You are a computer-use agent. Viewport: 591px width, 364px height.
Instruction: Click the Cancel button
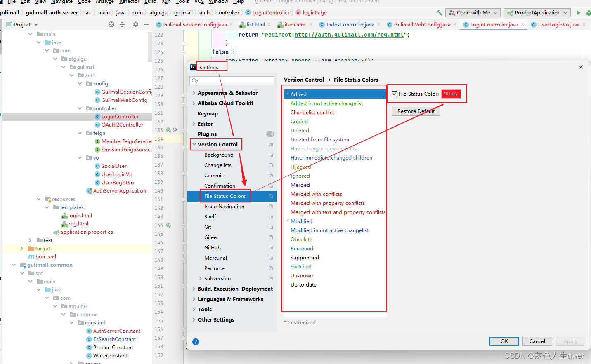[537, 341]
